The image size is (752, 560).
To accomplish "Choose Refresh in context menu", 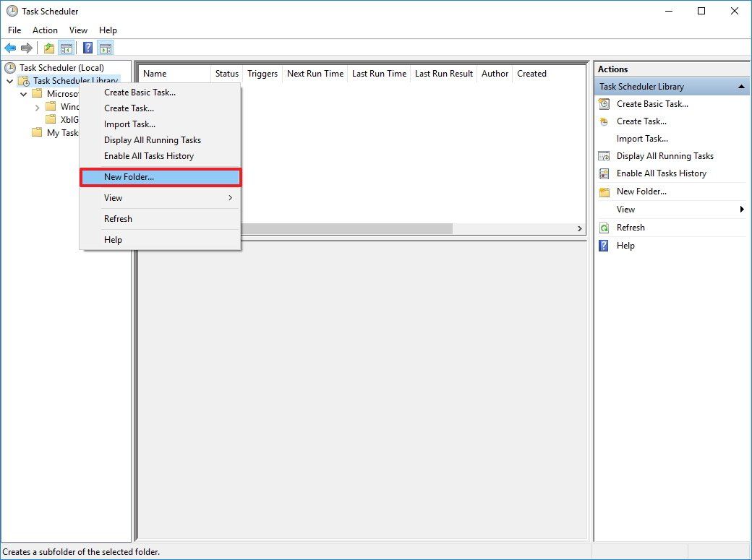I will [161, 219].
